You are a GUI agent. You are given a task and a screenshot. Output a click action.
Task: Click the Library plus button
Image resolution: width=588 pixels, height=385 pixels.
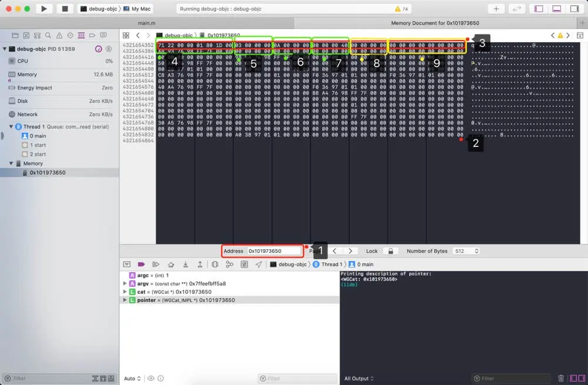tap(496, 9)
